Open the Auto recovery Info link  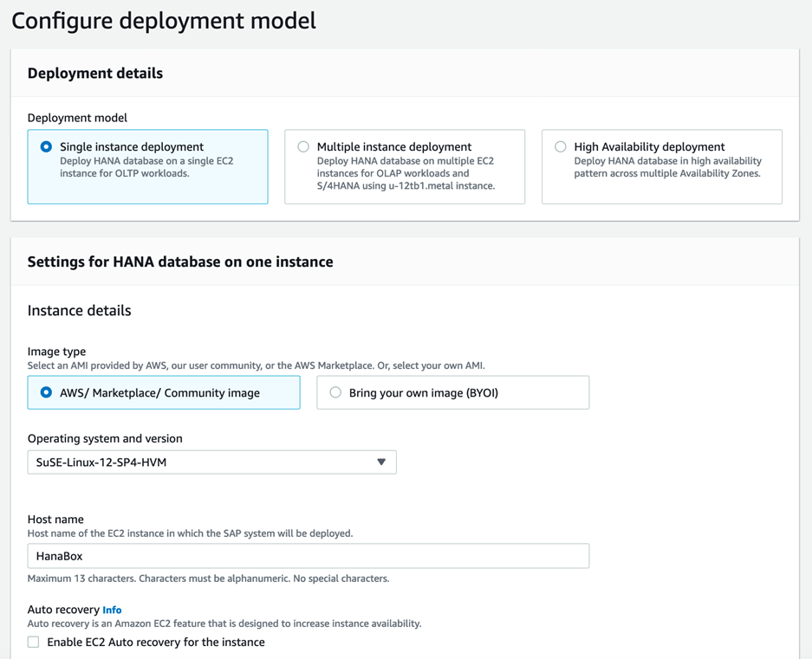112,610
